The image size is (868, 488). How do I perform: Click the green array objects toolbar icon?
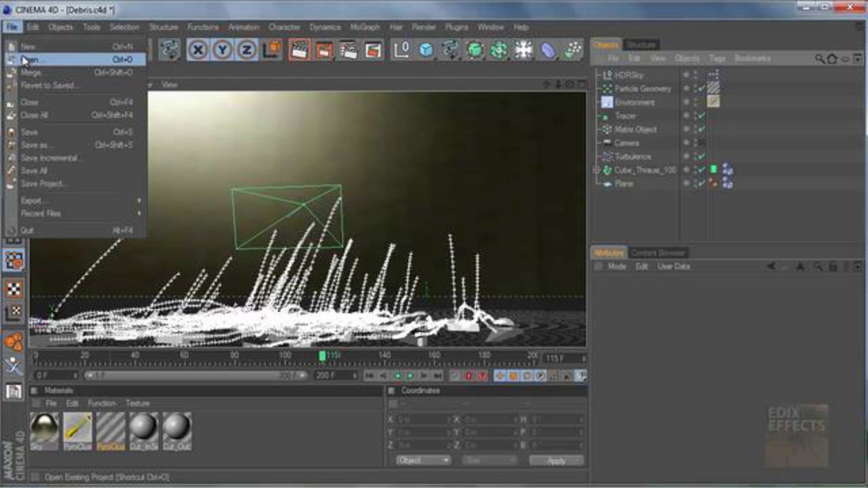coord(499,50)
